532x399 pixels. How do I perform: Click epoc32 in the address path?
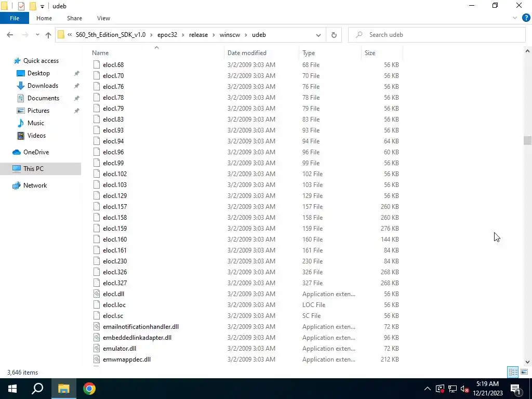(x=167, y=35)
